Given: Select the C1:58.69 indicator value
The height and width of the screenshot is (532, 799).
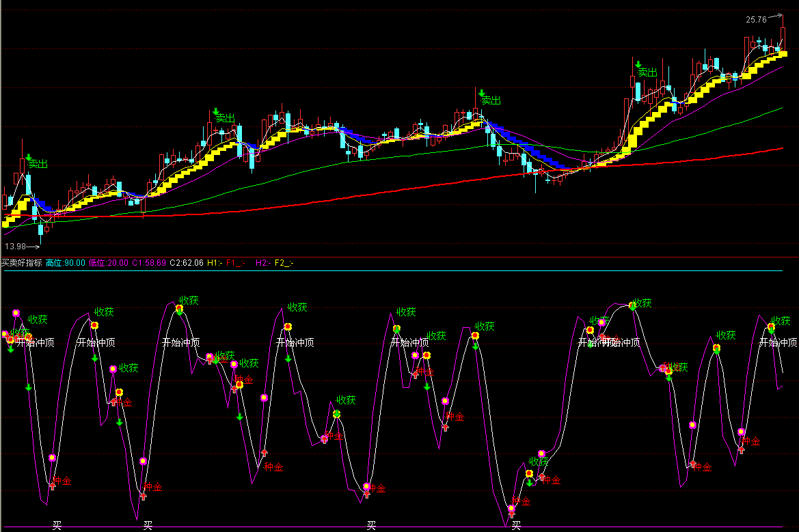Looking at the screenshot, I should 149,262.
